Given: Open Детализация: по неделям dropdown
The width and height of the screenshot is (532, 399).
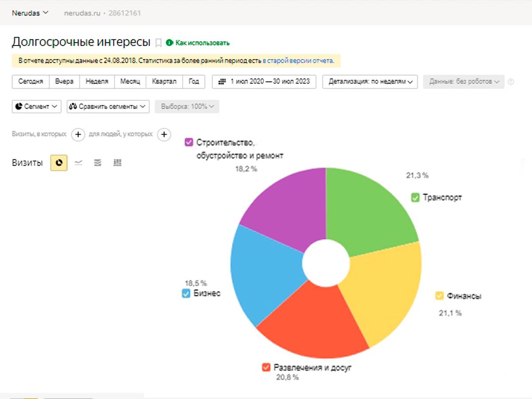Looking at the screenshot, I should 370,82.
